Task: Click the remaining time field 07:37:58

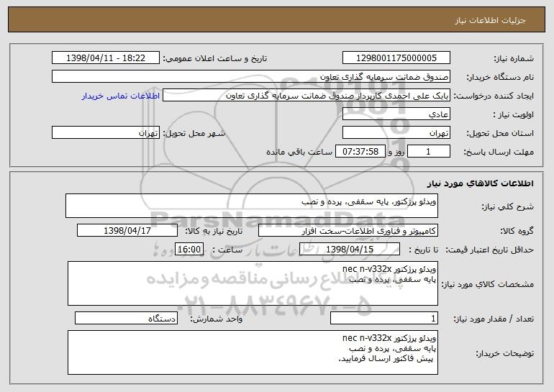Action: pyautogui.click(x=360, y=152)
